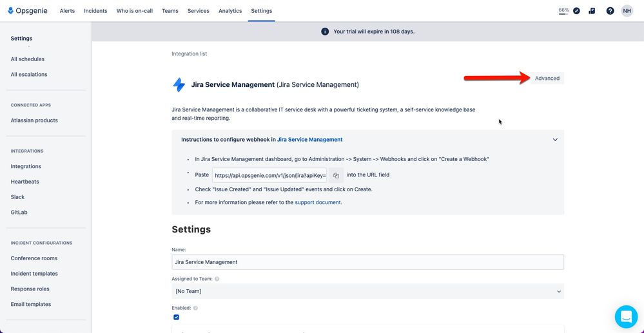
Task: Click the trial info icon
Action: (x=325, y=32)
